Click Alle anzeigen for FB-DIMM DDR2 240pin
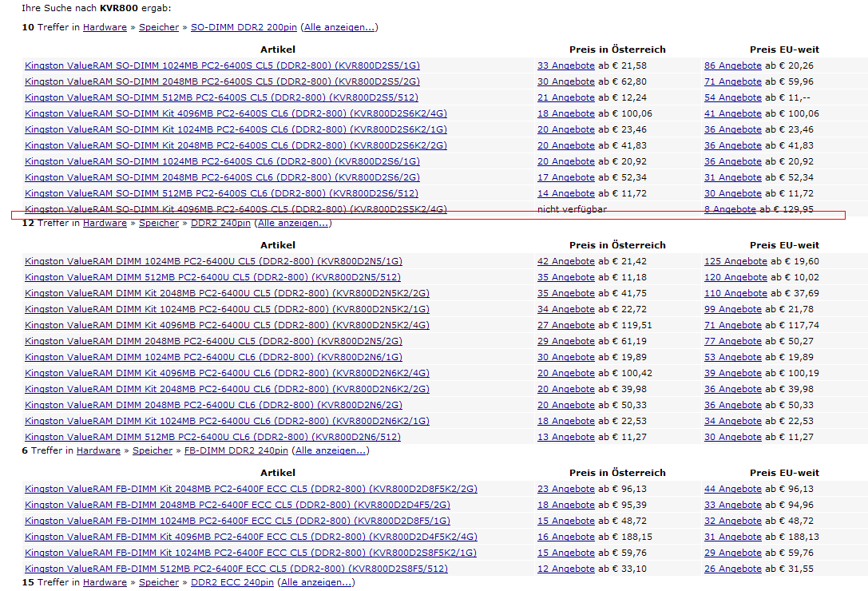868x591 pixels. [x=331, y=451]
